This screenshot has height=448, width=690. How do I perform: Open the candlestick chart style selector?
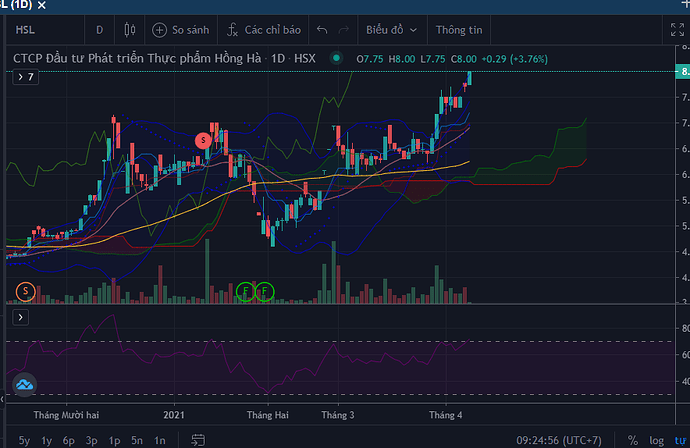[130, 30]
